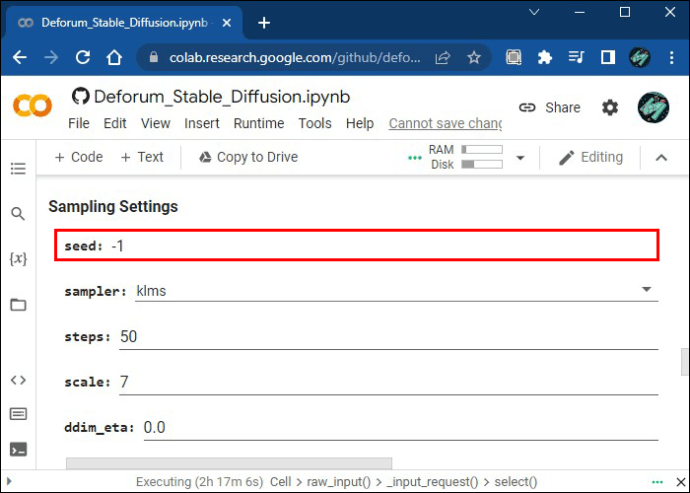The image size is (690, 493).
Task: Open the Insert menu
Action: tap(202, 123)
